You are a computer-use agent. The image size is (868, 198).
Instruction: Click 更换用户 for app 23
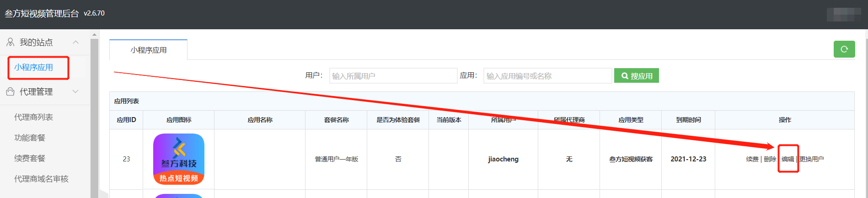[x=812, y=159]
